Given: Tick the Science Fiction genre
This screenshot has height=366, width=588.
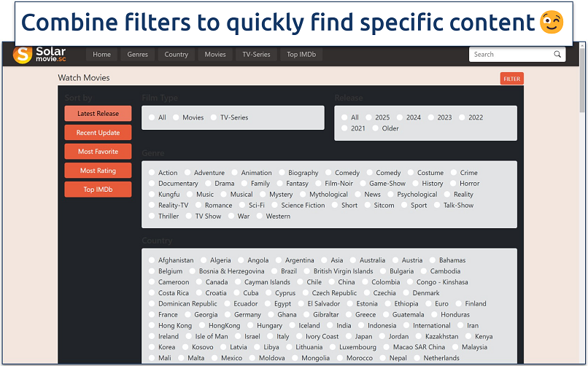Looking at the screenshot, I should 274,205.
